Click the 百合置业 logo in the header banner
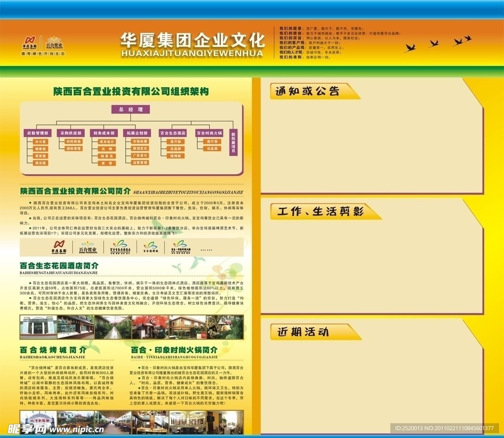The width and height of the screenshot is (504, 438). coord(54,43)
